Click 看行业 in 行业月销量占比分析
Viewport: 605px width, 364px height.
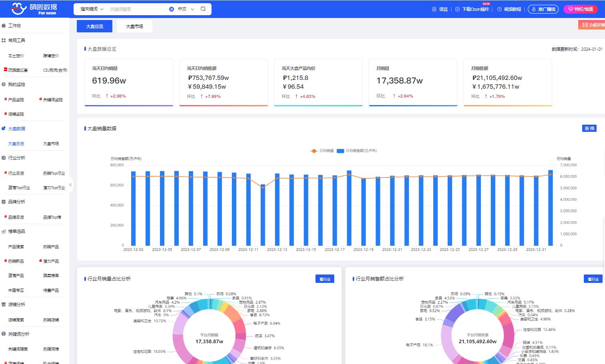325,279
